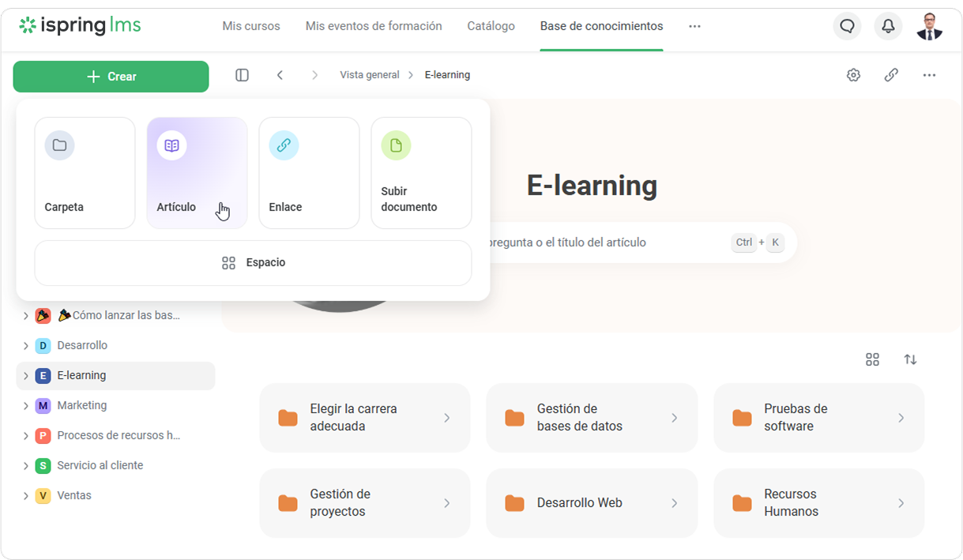This screenshot has width=963, height=560.
Task: Expand the Desarrollo space chevron
Action: 25,346
